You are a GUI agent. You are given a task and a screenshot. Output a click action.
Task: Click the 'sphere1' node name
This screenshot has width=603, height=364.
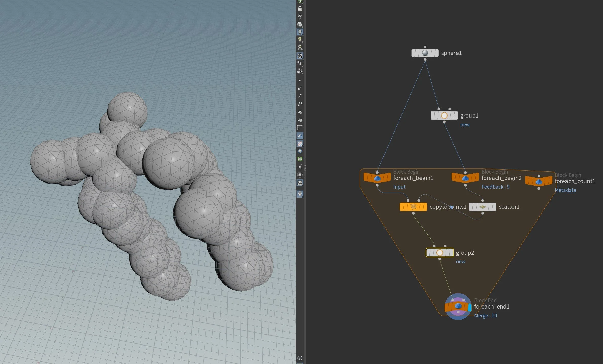click(451, 53)
